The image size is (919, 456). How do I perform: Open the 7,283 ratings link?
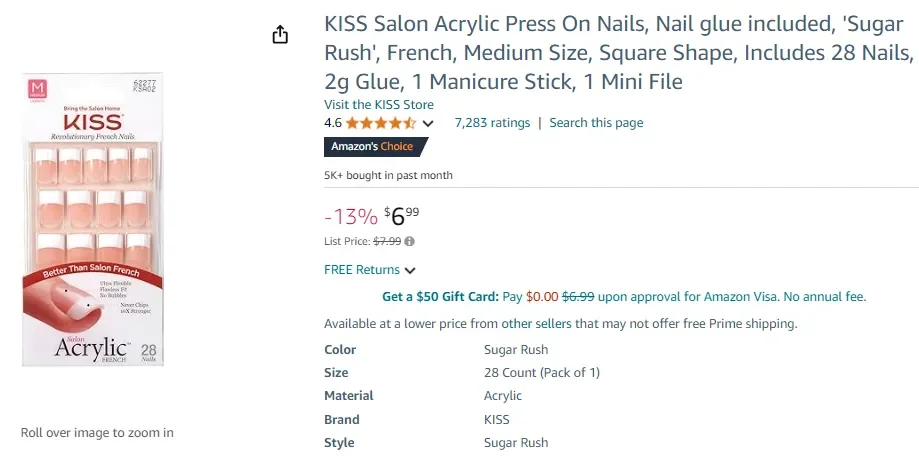point(492,123)
